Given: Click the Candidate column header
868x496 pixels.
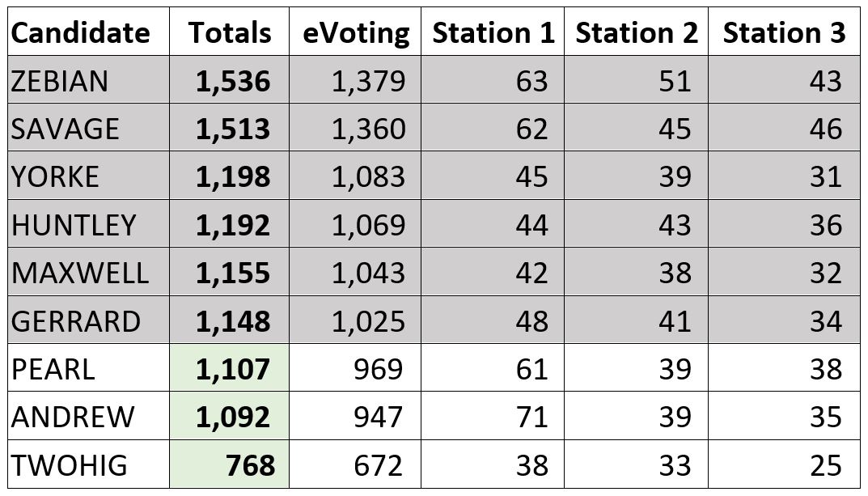Looking at the screenshot, I should [88, 32].
